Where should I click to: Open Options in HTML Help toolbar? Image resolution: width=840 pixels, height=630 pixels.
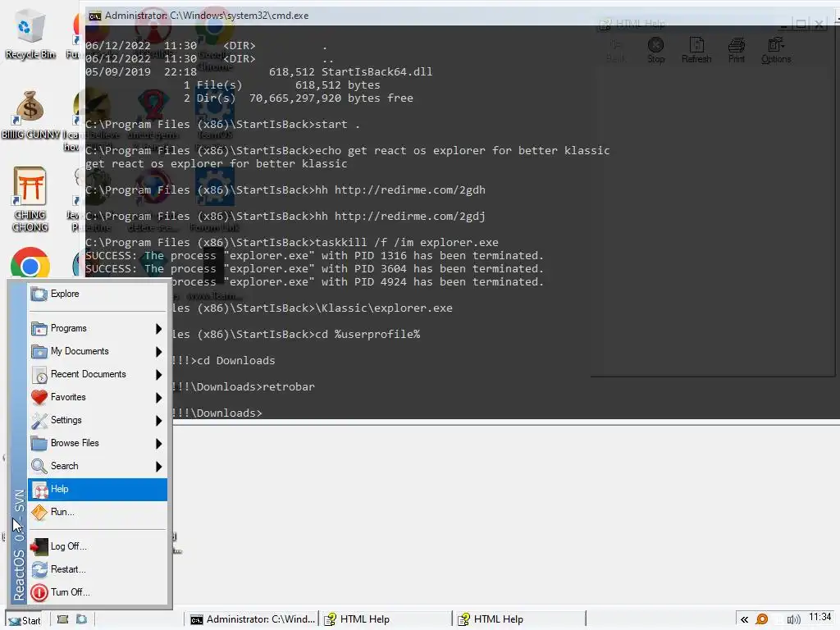click(776, 51)
